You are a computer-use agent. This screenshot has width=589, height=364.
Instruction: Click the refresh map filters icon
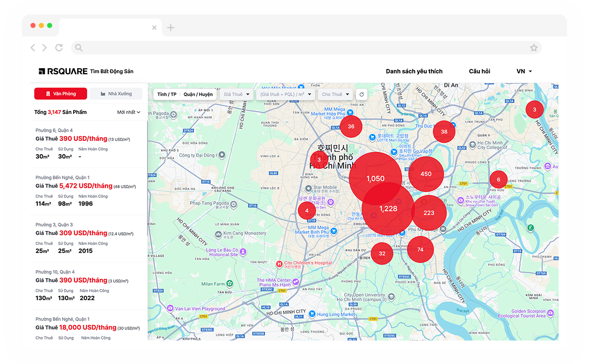pyautogui.click(x=362, y=94)
